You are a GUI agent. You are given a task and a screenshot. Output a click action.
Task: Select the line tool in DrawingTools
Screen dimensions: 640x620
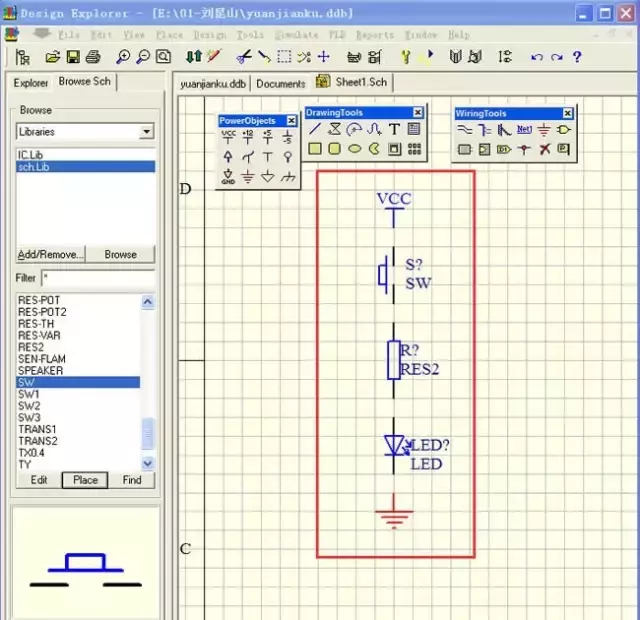(x=315, y=129)
